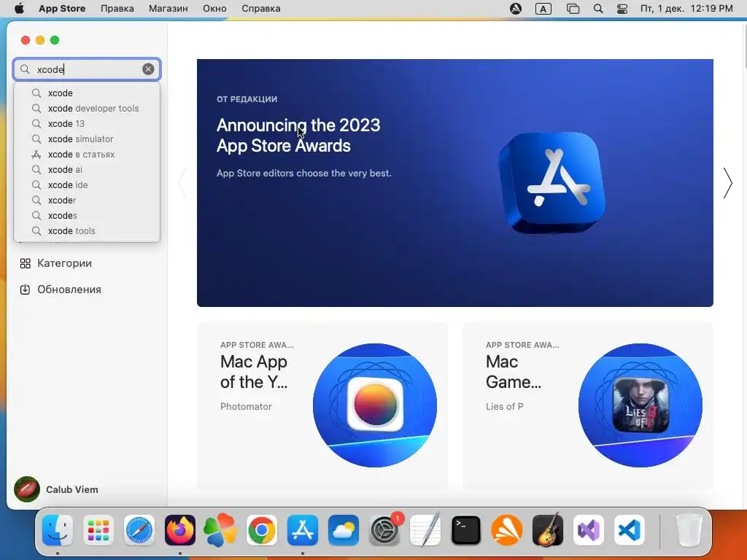The width and height of the screenshot is (747, 560).
Task: Open Control Center in menu bar
Action: [622, 9]
